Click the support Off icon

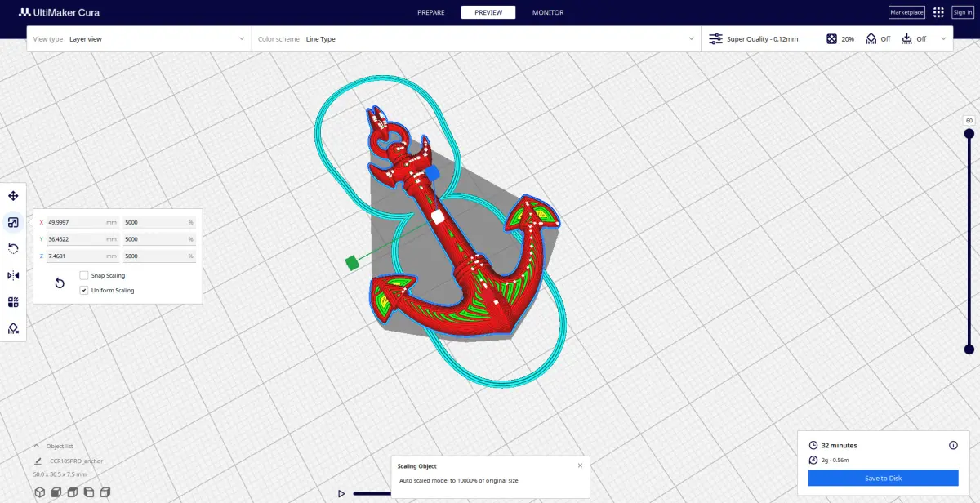pyautogui.click(x=871, y=38)
